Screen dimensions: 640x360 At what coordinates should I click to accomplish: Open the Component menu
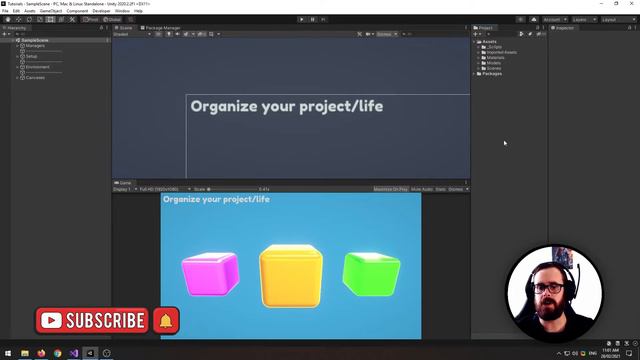(x=77, y=11)
